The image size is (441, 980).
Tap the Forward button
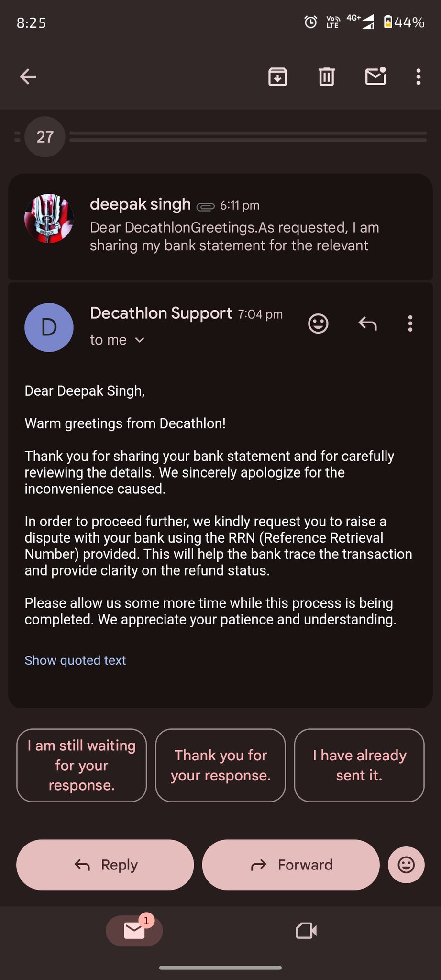pos(291,865)
